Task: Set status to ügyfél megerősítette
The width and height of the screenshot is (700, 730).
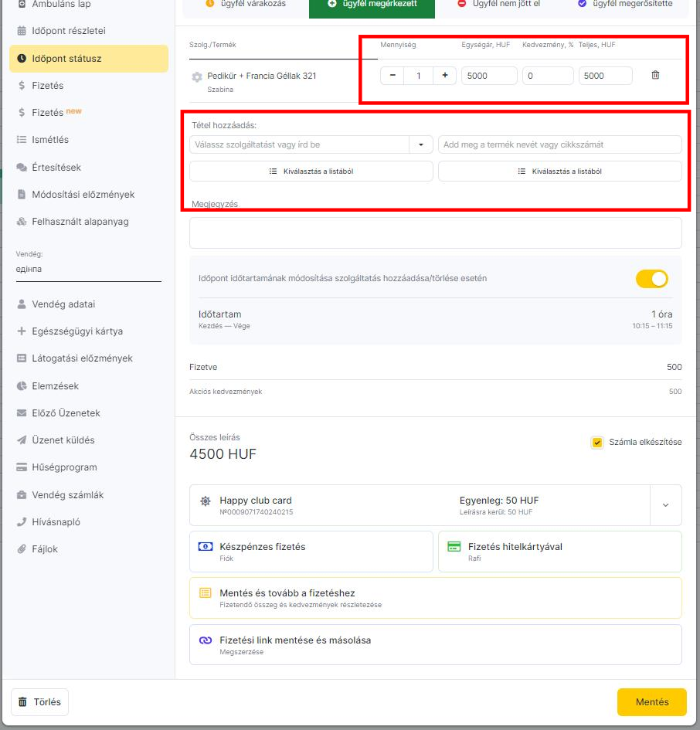Action: coord(624,4)
